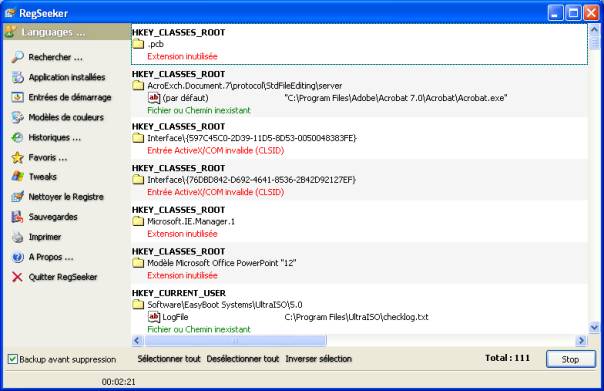Click the Imprimer printer icon
The width and height of the screenshot is (604, 391).
pos(17,237)
